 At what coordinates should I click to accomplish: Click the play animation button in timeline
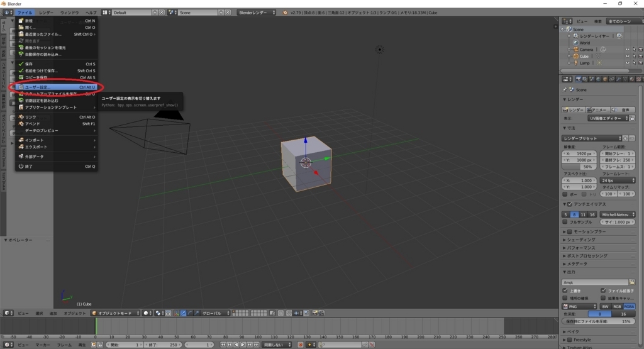pyautogui.click(x=243, y=345)
